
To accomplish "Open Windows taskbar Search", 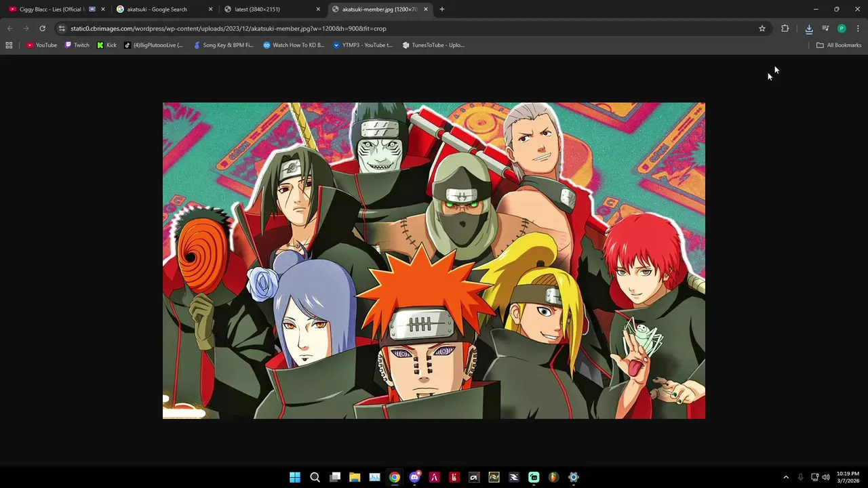I will tap(315, 477).
